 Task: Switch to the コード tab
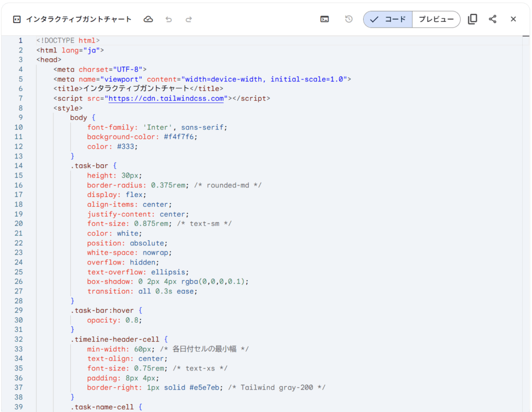pos(388,19)
